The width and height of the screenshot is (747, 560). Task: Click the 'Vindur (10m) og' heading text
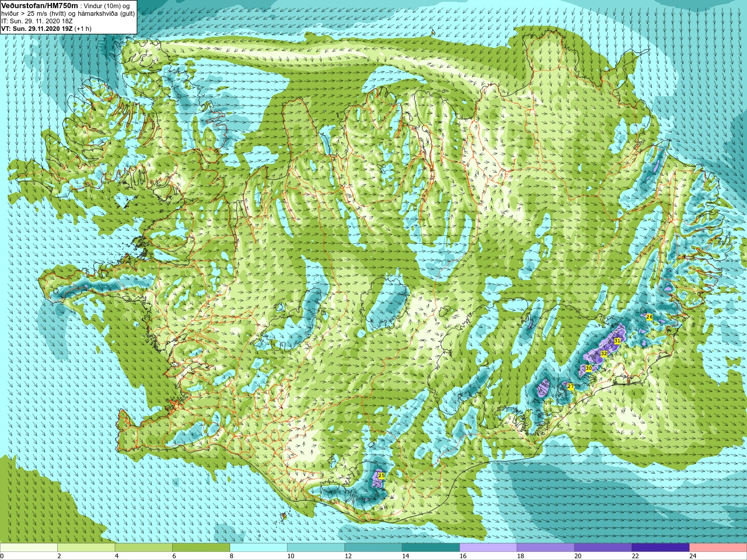pos(107,6)
